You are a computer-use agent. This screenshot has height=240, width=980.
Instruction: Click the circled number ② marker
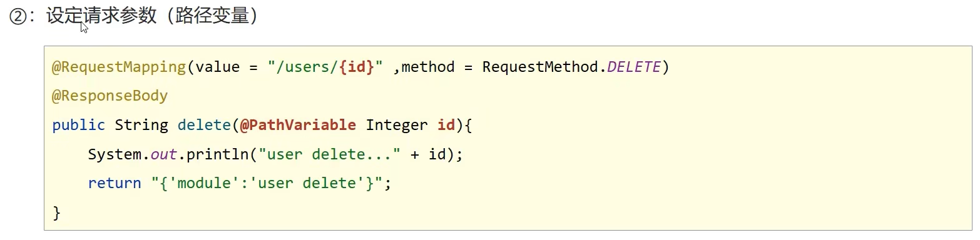point(17,17)
